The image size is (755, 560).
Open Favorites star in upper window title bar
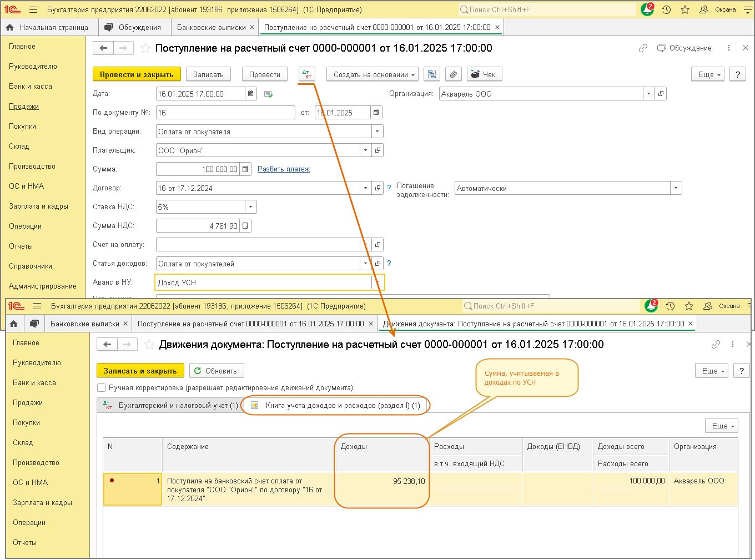[685, 9]
